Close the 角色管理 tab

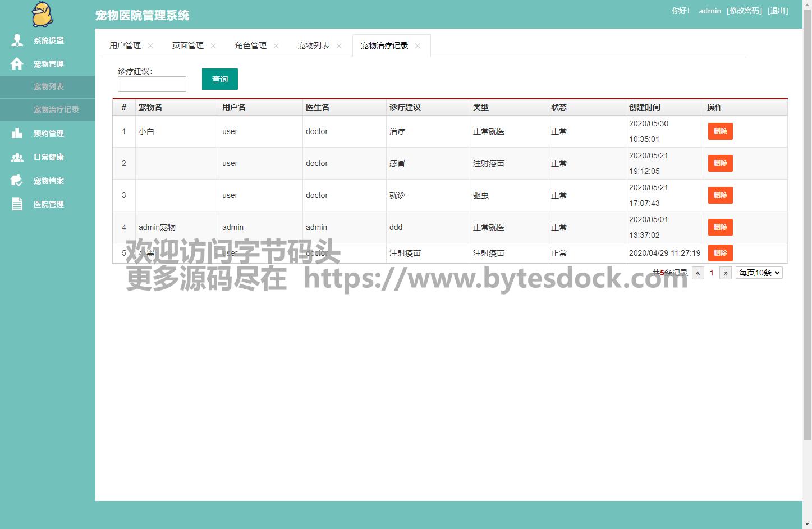[x=276, y=46]
